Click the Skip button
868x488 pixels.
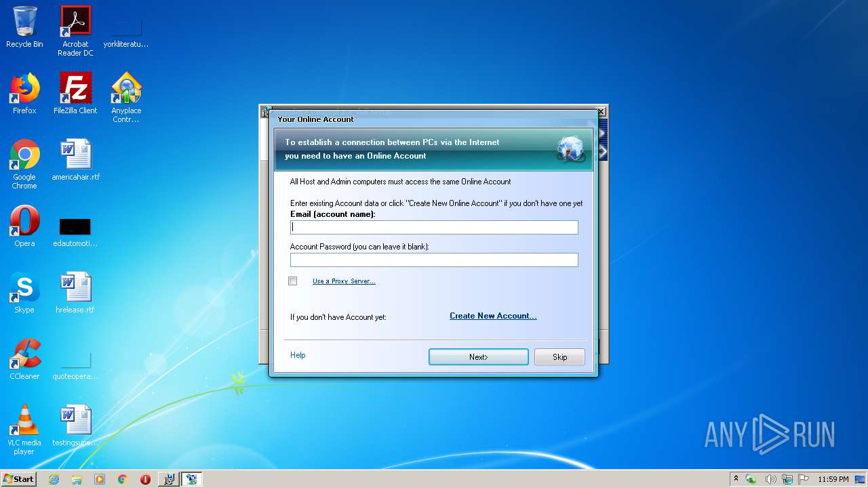pyautogui.click(x=559, y=357)
